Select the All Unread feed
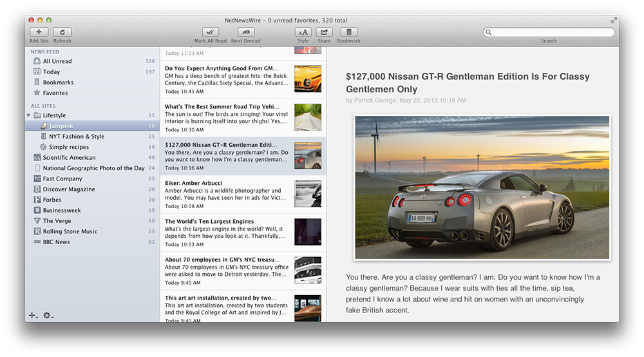 pos(57,61)
